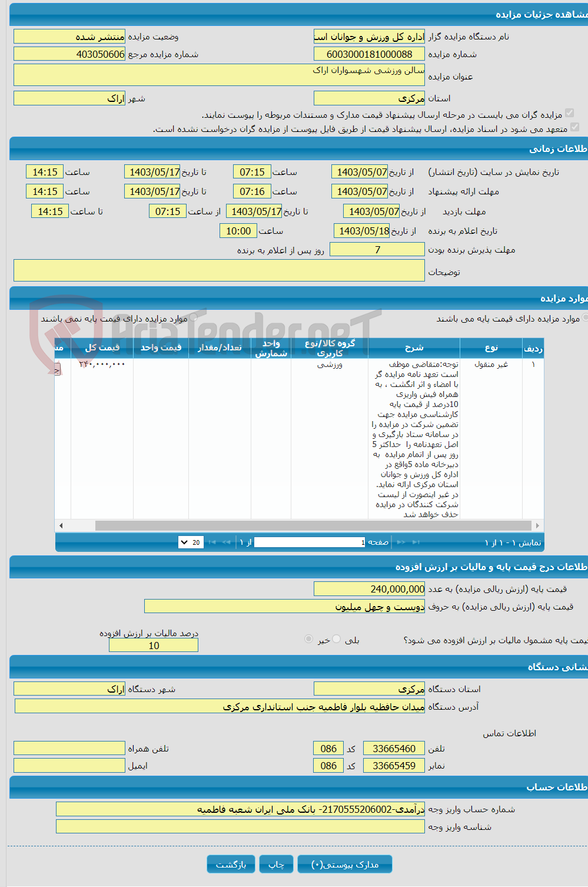The image size is (588, 887).
Task: Click the چاپ (print) button
Action: tap(277, 864)
